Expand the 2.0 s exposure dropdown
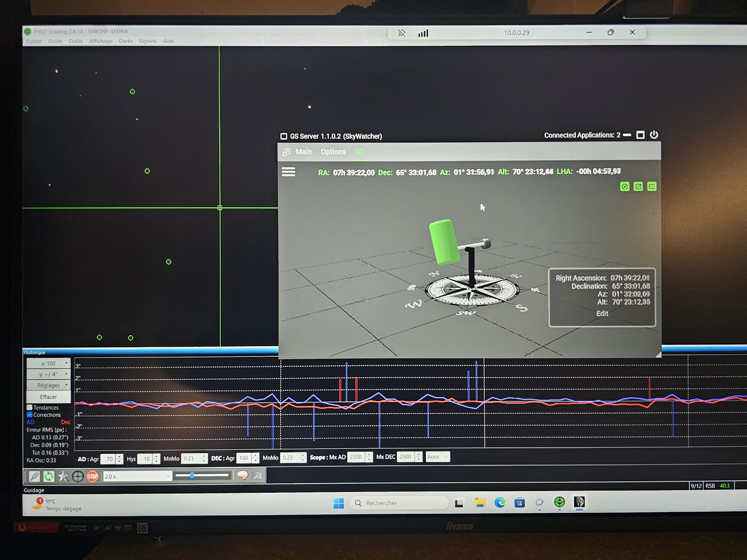 click(x=168, y=476)
